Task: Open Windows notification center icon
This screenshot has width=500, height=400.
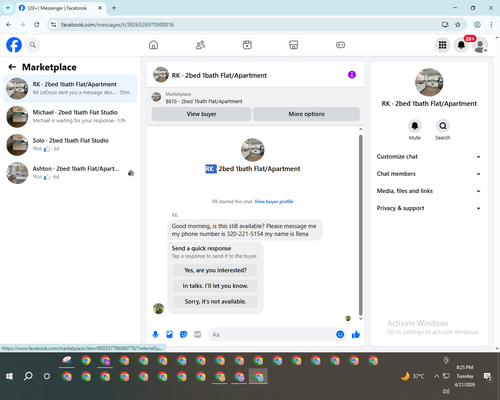Action: pos(487,376)
